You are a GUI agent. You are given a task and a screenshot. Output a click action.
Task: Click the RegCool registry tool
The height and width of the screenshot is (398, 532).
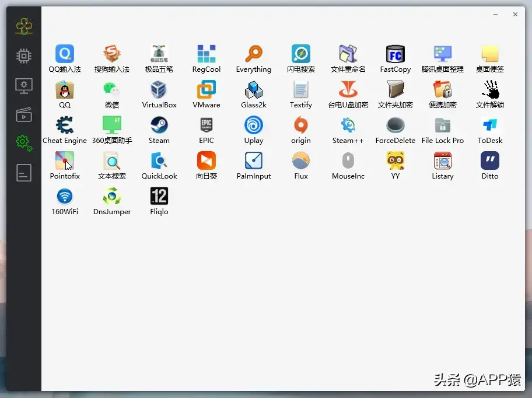[x=206, y=54]
